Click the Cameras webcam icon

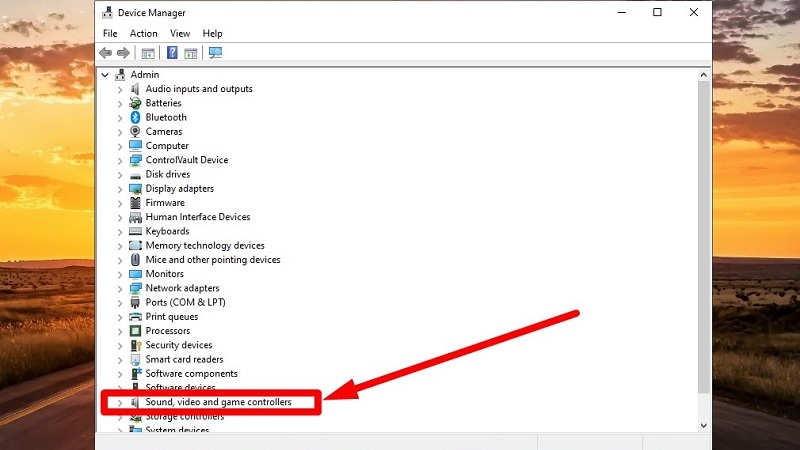coord(135,132)
